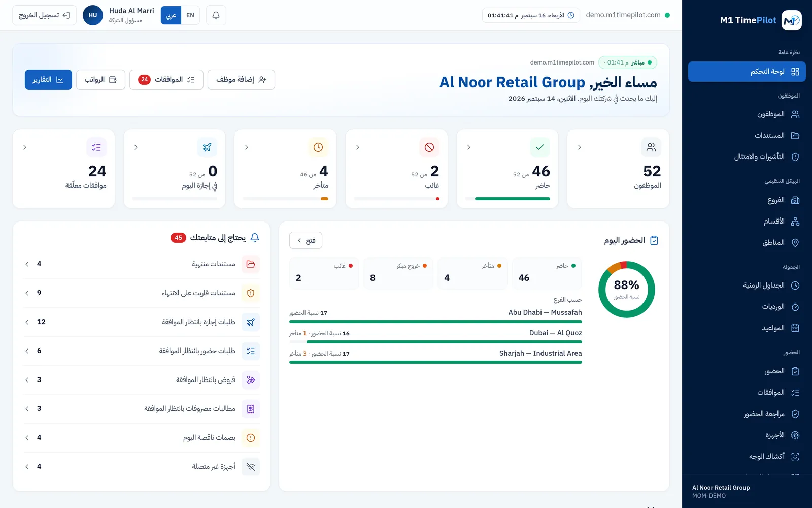
Task: Click the M1 TimePilot logo icon
Action: click(x=791, y=20)
